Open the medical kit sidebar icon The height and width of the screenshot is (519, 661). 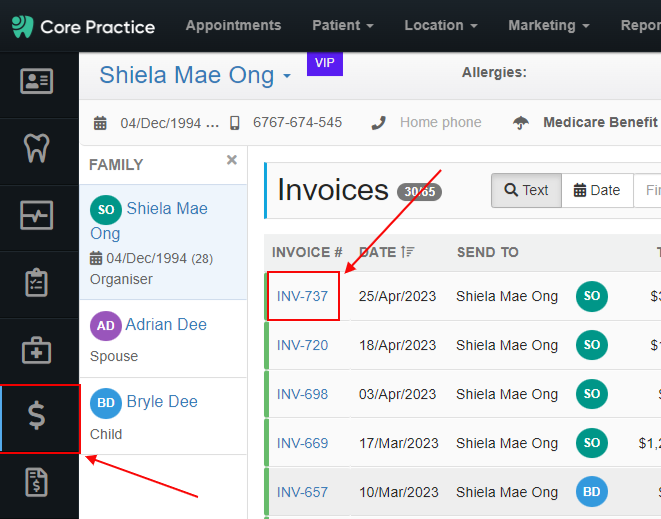37,350
